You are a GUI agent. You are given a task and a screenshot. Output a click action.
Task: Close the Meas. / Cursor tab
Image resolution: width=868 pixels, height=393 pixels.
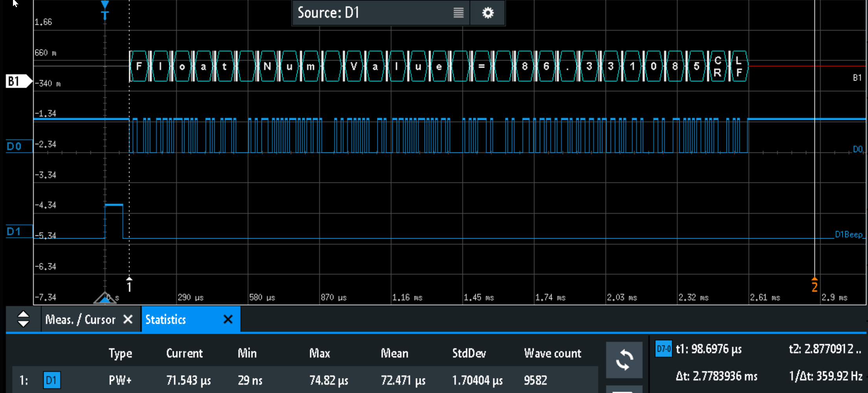click(128, 319)
